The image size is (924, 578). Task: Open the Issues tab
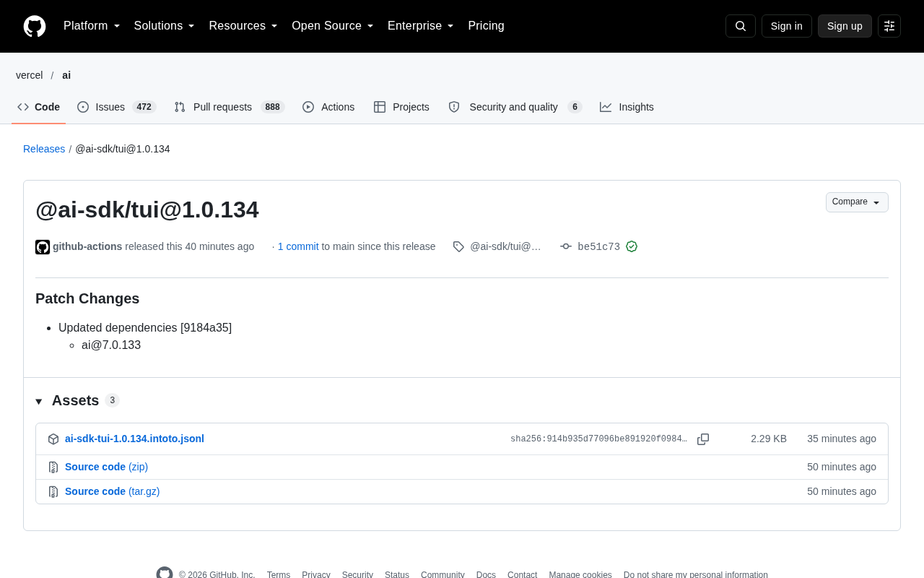[x=117, y=107]
